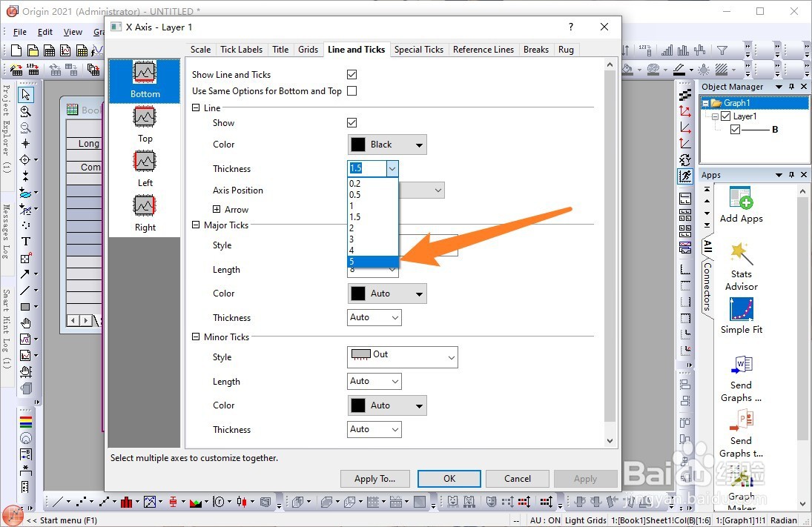Viewport: 812px width, 527px height.
Task: Switch to the Breaks tab
Action: click(536, 50)
